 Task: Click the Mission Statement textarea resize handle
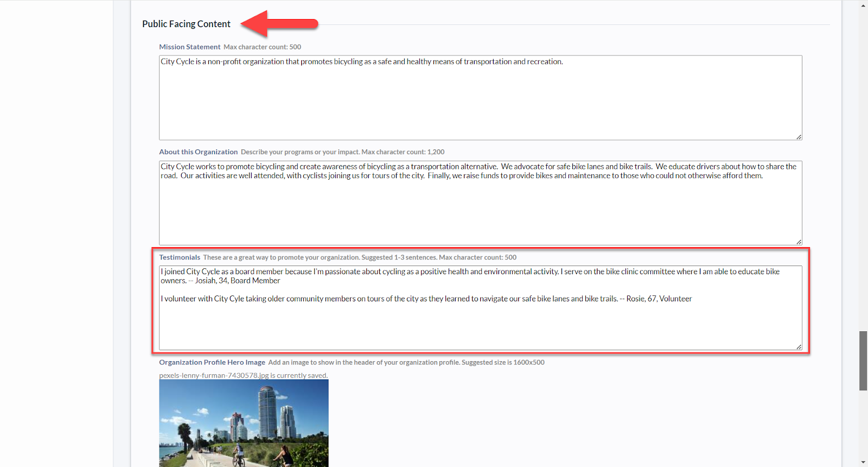pyautogui.click(x=799, y=137)
